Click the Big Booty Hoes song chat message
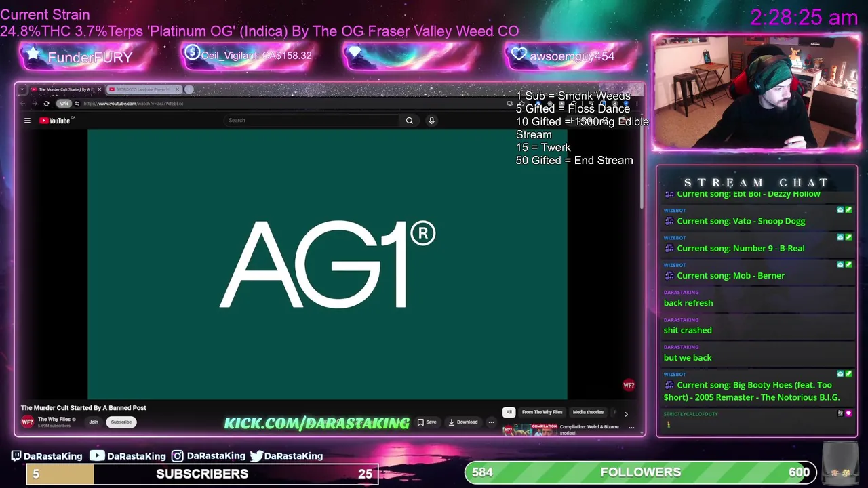868x488 pixels. point(751,391)
